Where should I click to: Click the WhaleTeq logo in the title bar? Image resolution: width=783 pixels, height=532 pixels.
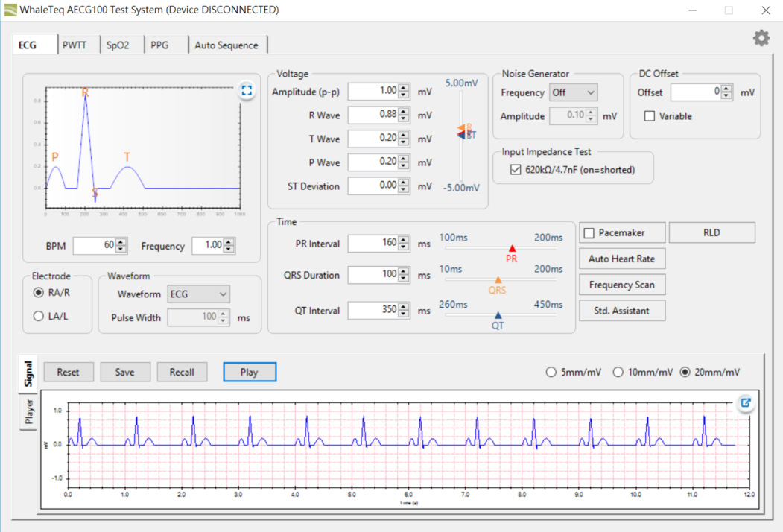pyautogui.click(x=10, y=10)
